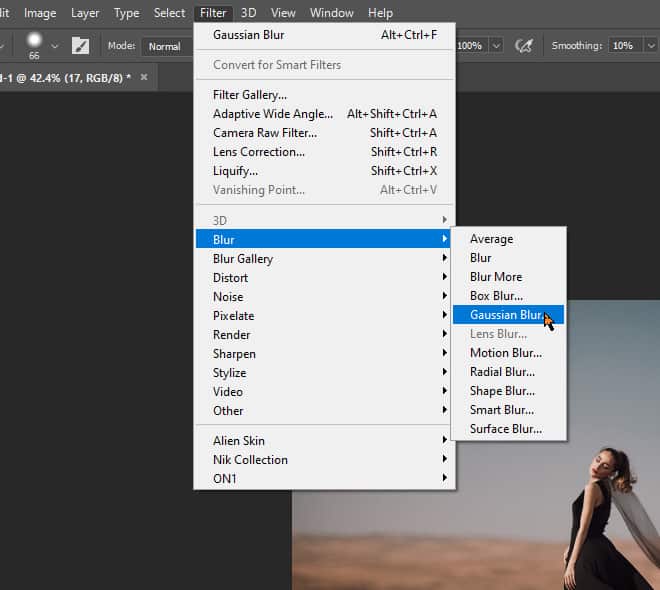Open the Layer menu
Image resolution: width=660 pixels, height=590 pixels.
click(85, 13)
